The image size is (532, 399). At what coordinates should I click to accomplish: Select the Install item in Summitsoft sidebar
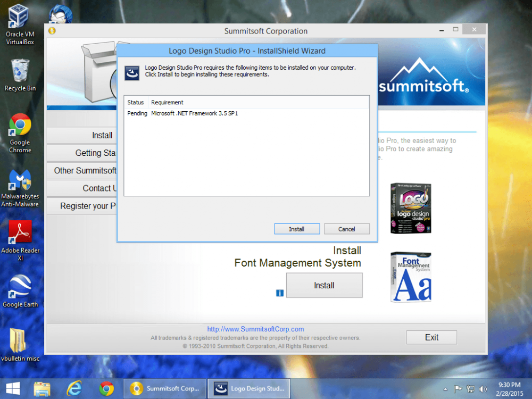pos(82,135)
